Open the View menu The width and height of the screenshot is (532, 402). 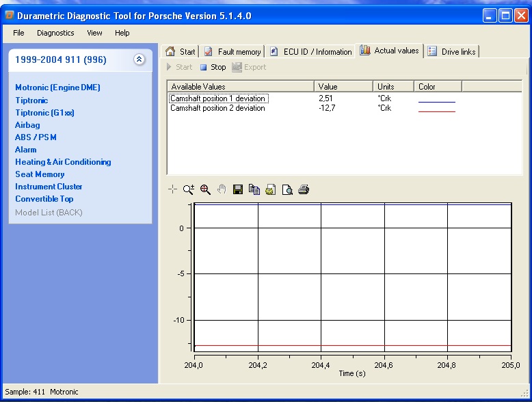(x=94, y=33)
